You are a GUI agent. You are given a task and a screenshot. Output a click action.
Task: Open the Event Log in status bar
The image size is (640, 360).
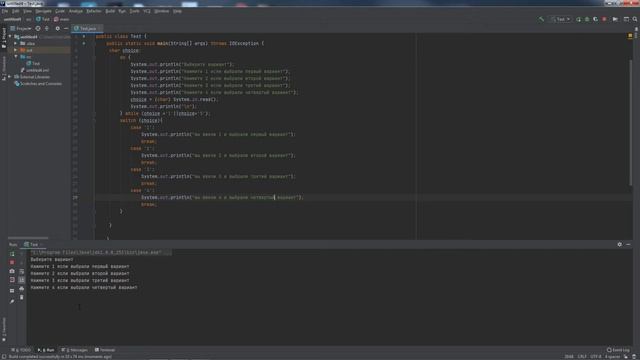[618, 350]
